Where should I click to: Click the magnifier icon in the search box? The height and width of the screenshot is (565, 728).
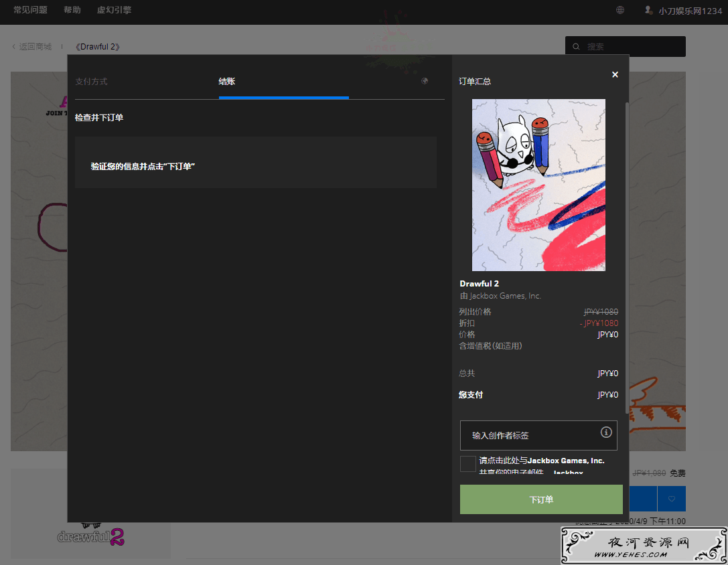click(x=576, y=46)
